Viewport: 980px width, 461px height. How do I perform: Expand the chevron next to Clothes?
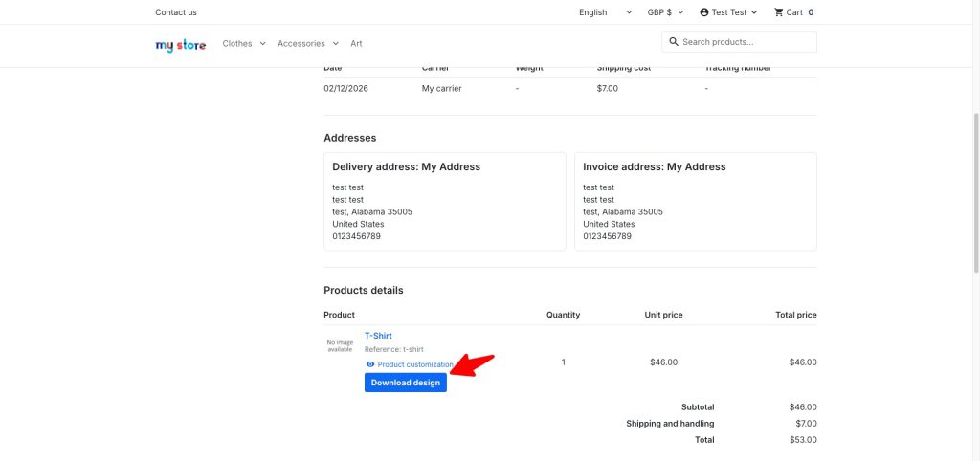(263, 44)
